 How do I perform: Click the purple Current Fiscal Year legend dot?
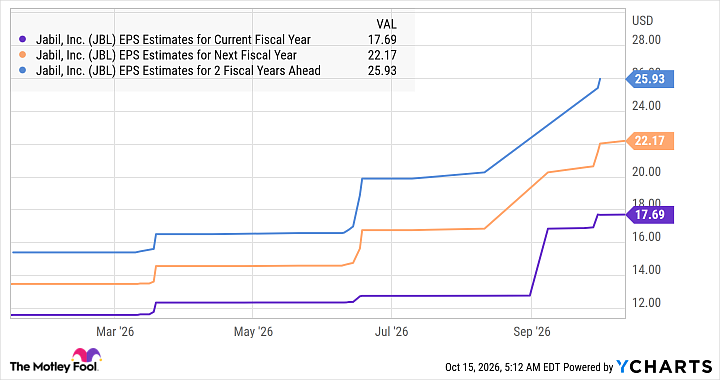[22, 40]
